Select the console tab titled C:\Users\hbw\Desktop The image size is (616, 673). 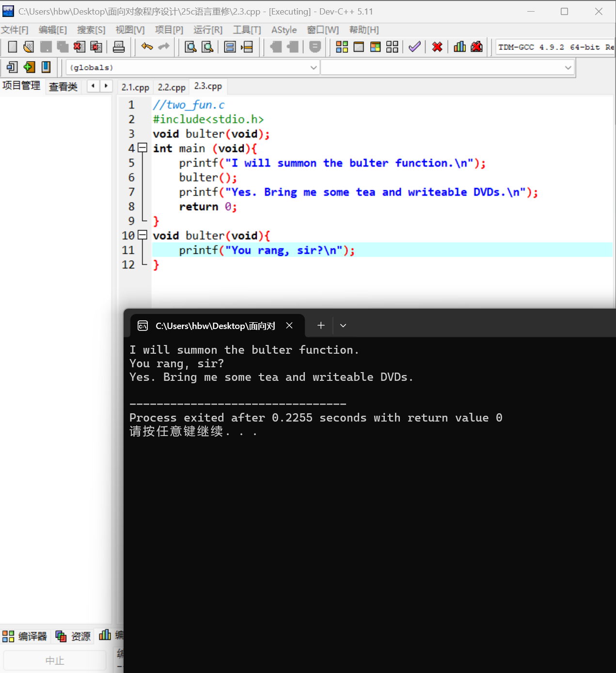coord(215,326)
